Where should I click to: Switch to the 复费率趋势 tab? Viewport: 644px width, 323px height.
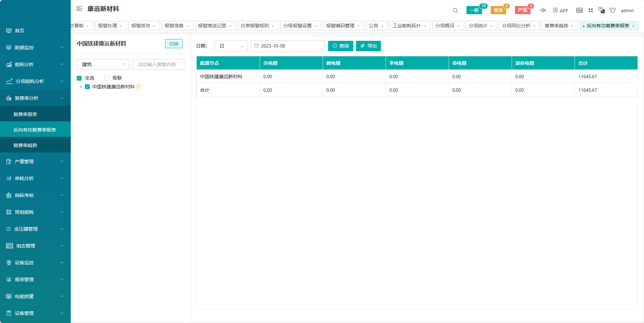point(556,26)
